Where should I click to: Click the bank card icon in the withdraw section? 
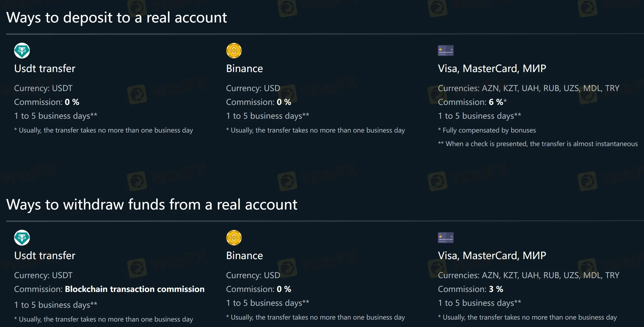pos(446,237)
